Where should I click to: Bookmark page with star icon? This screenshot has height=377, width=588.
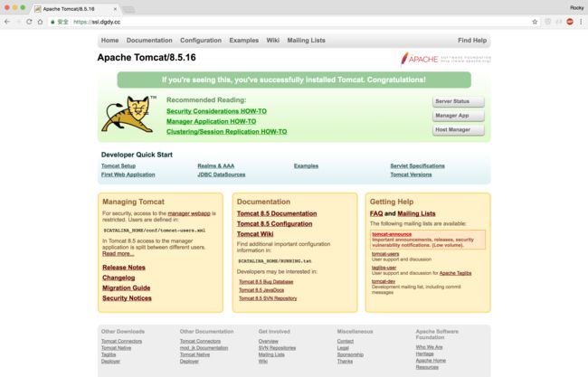coord(535,22)
